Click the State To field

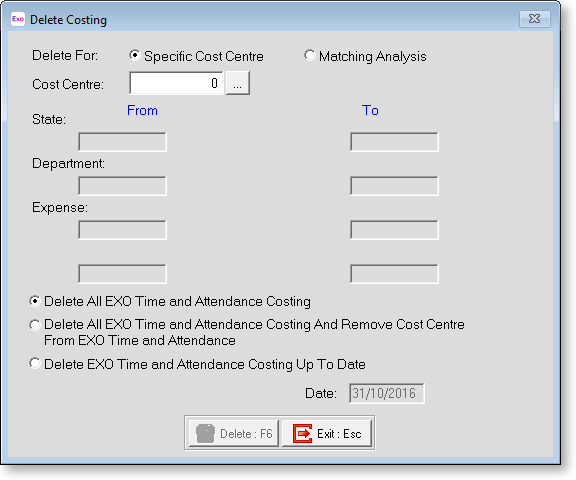pyautogui.click(x=394, y=142)
